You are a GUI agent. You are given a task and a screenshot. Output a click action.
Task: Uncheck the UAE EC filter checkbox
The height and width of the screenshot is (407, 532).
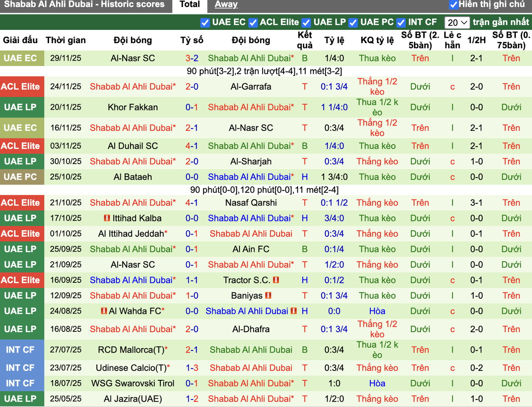pos(205,23)
